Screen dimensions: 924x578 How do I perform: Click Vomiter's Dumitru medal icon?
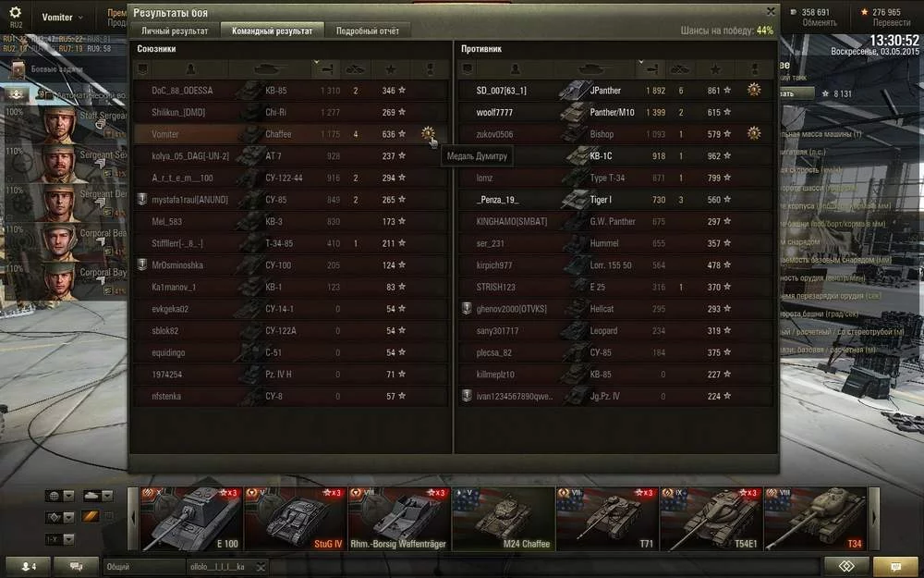[x=429, y=133]
